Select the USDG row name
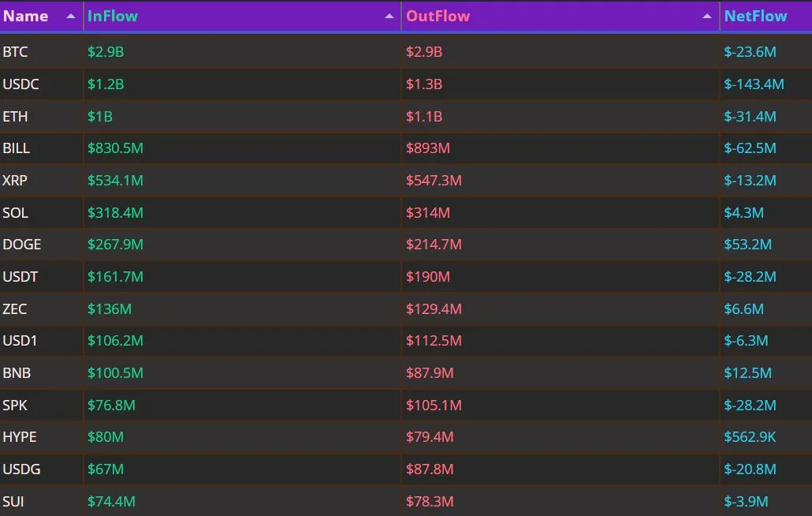Viewport: 812px width, 516px height. (21, 469)
